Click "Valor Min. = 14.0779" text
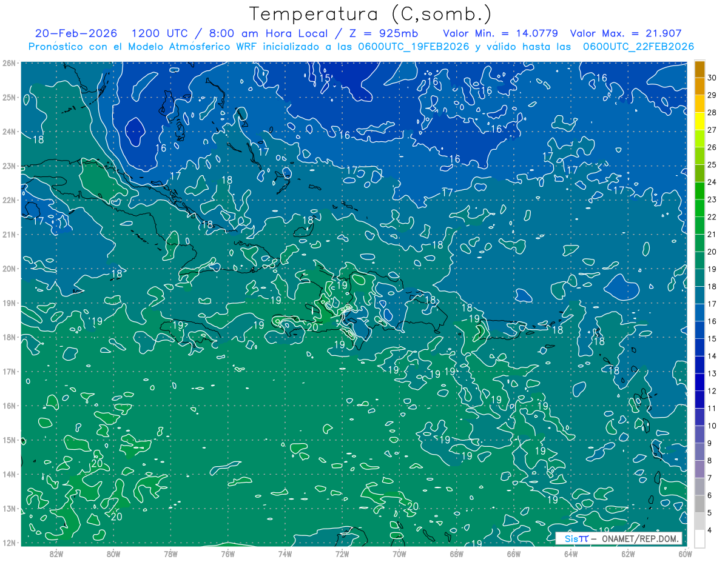 click(x=500, y=33)
